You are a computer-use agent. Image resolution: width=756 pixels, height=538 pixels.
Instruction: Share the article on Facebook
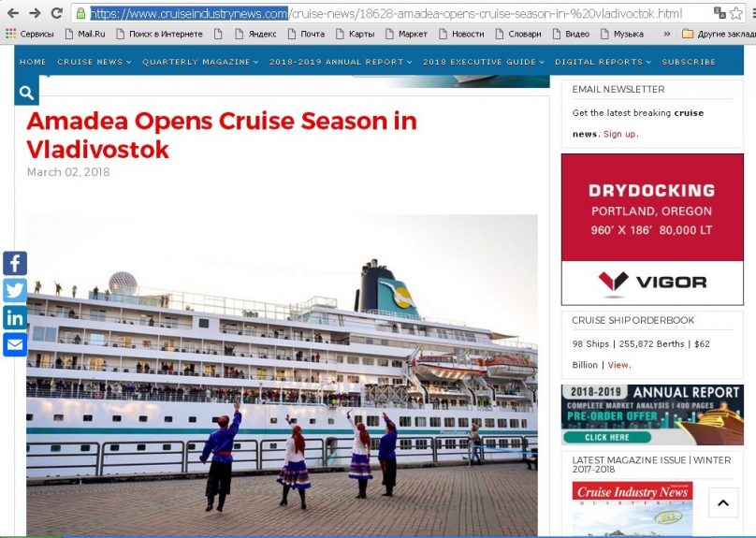[15, 263]
